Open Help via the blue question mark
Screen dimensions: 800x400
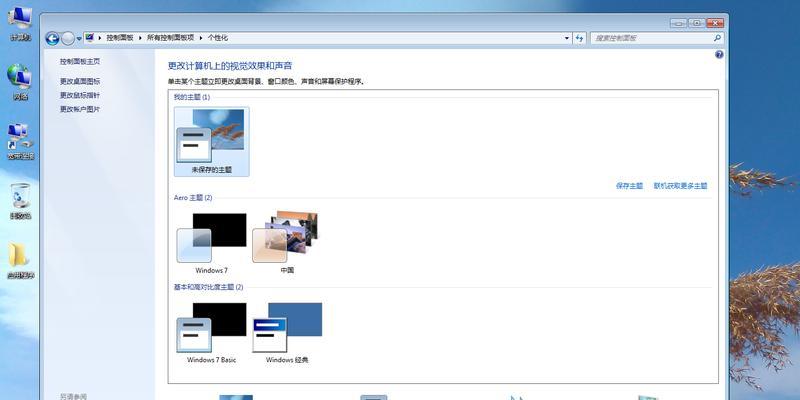coord(719,55)
